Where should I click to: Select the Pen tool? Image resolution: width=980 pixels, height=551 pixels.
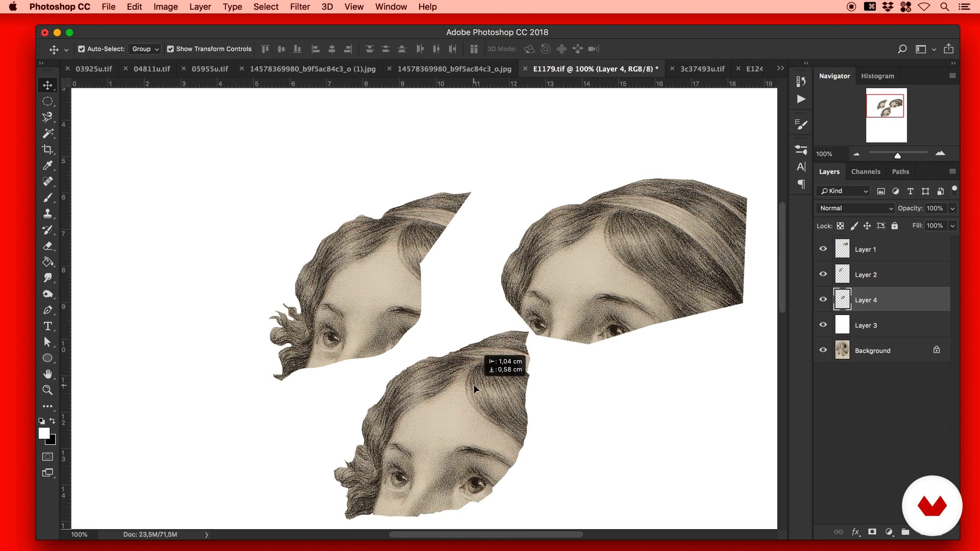click(47, 310)
